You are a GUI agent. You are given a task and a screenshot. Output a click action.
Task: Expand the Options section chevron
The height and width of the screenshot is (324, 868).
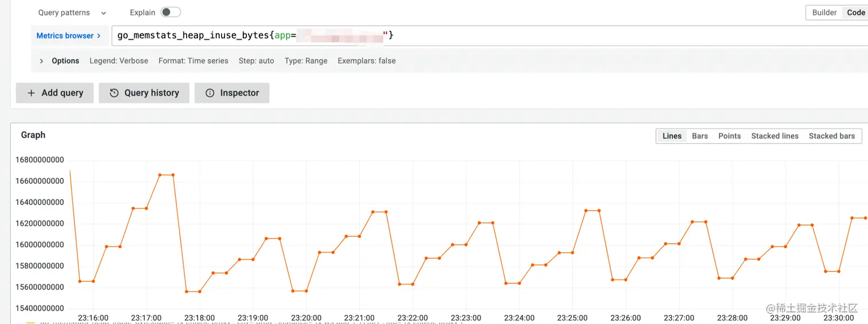click(x=41, y=61)
